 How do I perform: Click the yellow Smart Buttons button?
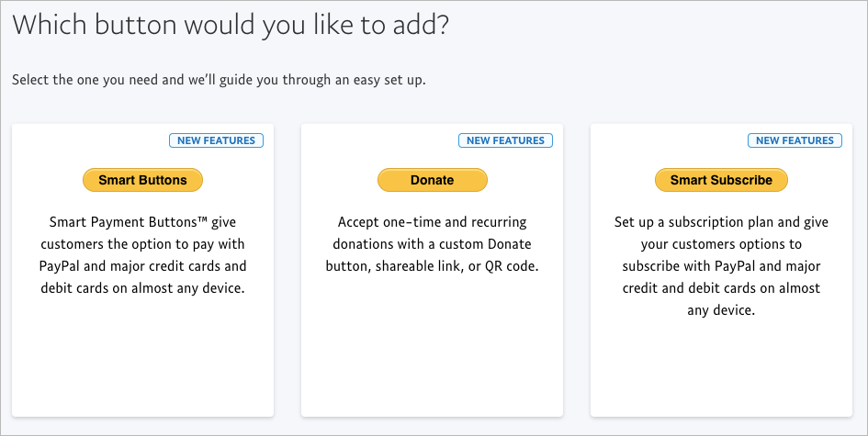[x=142, y=180]
